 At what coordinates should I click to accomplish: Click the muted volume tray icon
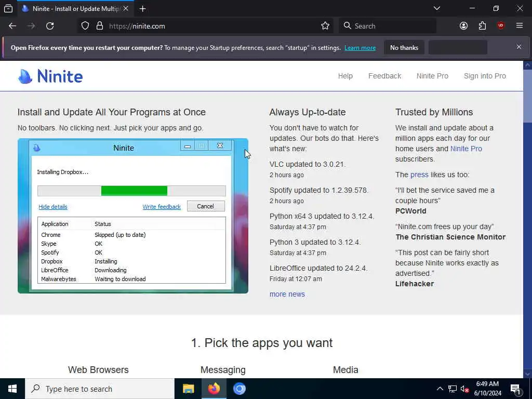[464, 389]
